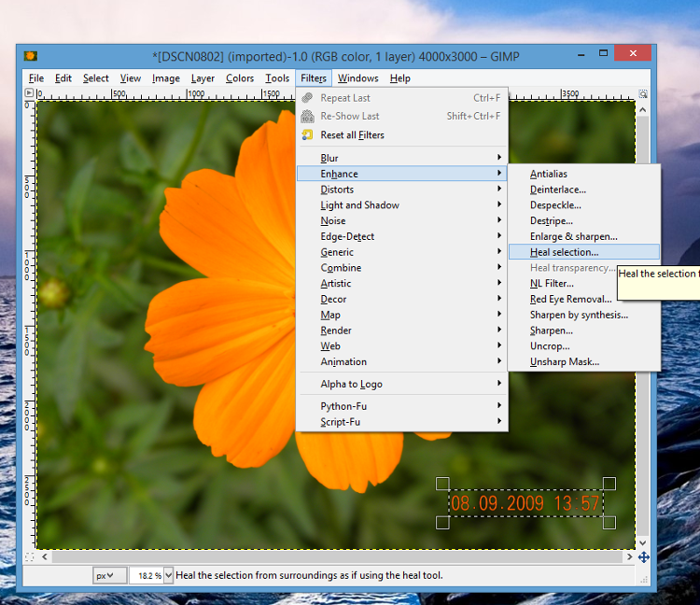Expand the Web submenu
Image resolution: width=700 pixels, height=605 pixels.
click(401, 346)
